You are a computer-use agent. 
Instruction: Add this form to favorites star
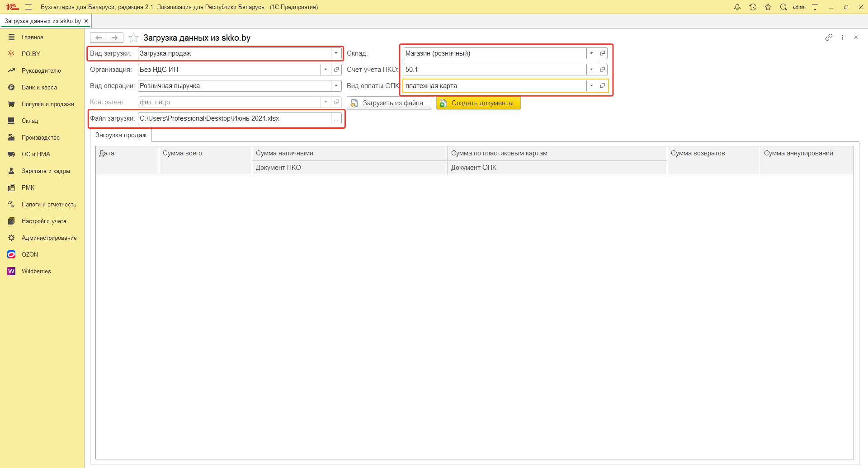(x=133, y=38)
